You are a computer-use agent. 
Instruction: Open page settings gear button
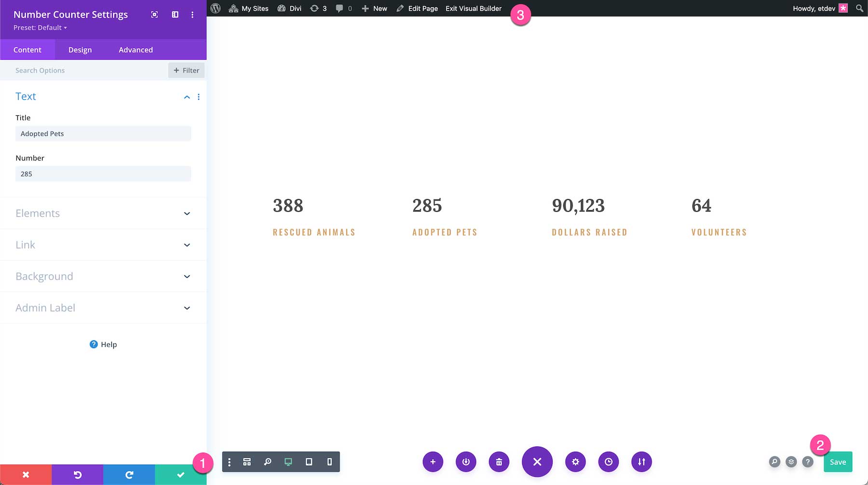pos(576,462)
